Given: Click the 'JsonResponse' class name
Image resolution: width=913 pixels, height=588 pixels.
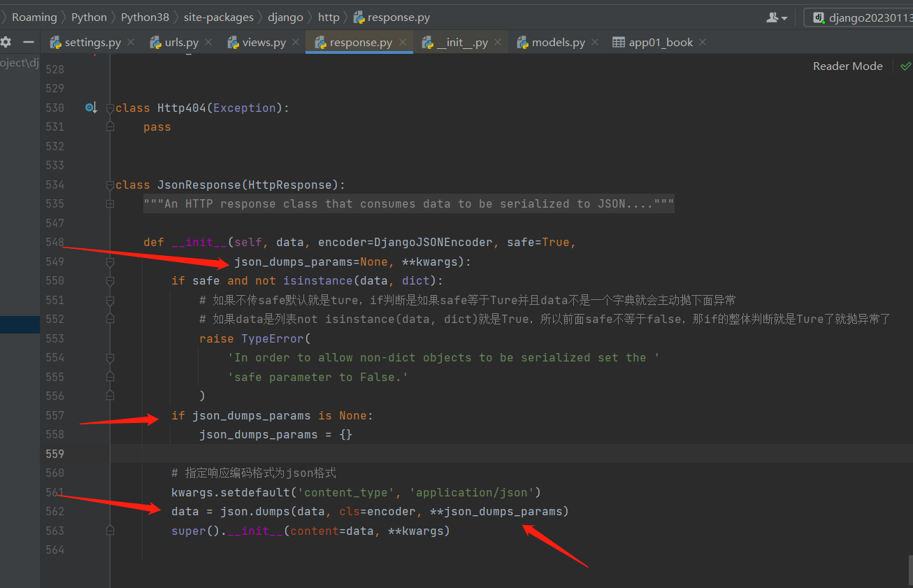Looking at the screenshot, I should (199, 185).
